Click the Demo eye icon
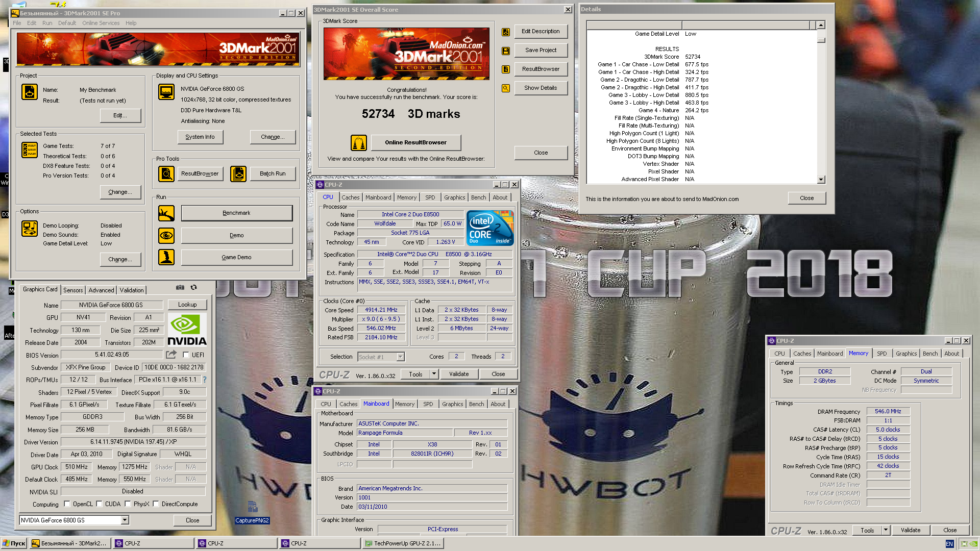Viewport: 980px width, 551px height. click(x=166, y=236)
